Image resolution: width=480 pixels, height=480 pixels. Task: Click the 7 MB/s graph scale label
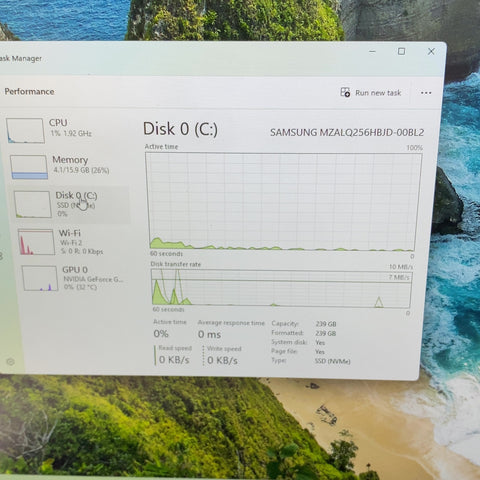click(399, 277)
